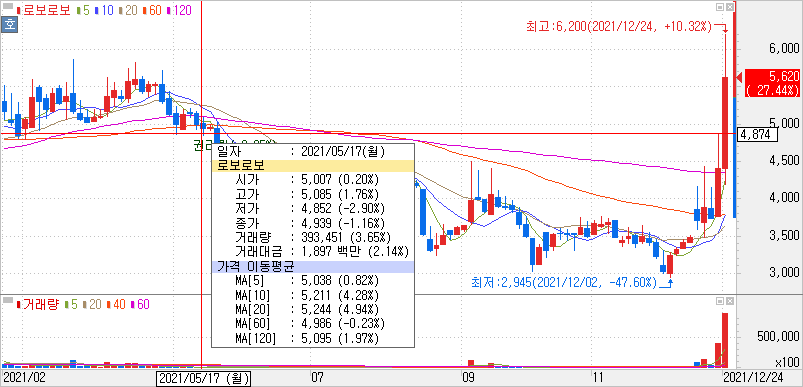Image resolution: width=803 pixels, height=387 pixels.
Task: Click the MA[120] 5,095 row in tooltip
Action: 312,338
